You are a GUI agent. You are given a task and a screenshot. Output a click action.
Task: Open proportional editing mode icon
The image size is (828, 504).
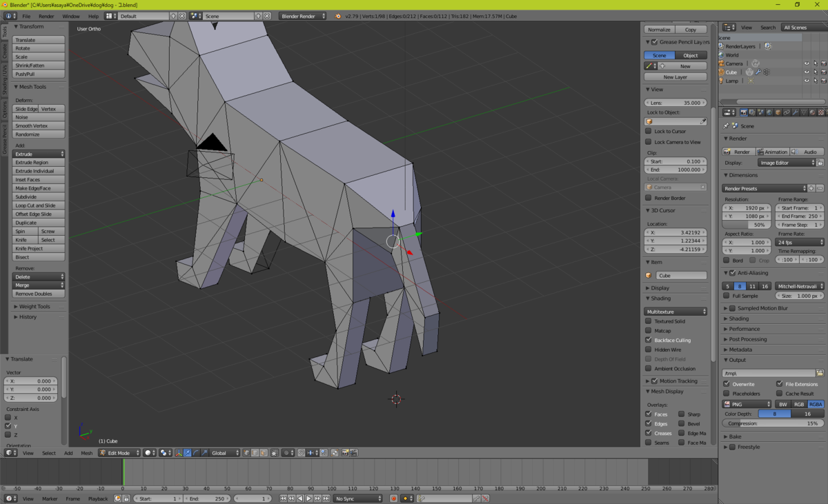(288, 453)
